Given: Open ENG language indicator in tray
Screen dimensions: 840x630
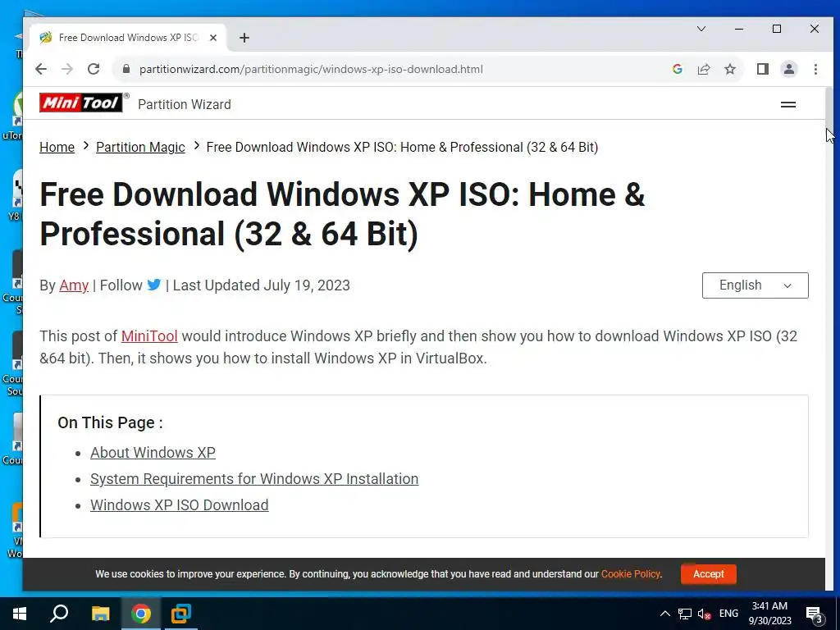Looking at the screenshot, I should coord(728,614).
